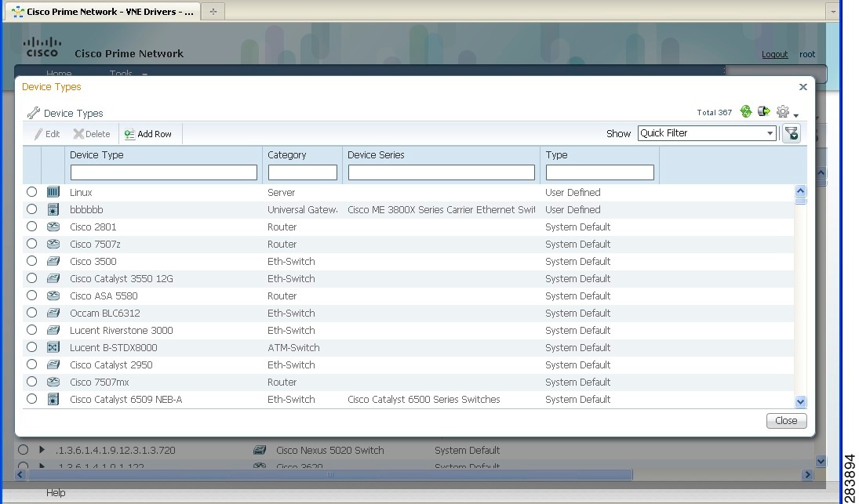The height and width of the screenshot is (504, 859).
Task: Click the Lucent B-STDX8000 row text
Action: pyautogui.click(x=114, y=347)
